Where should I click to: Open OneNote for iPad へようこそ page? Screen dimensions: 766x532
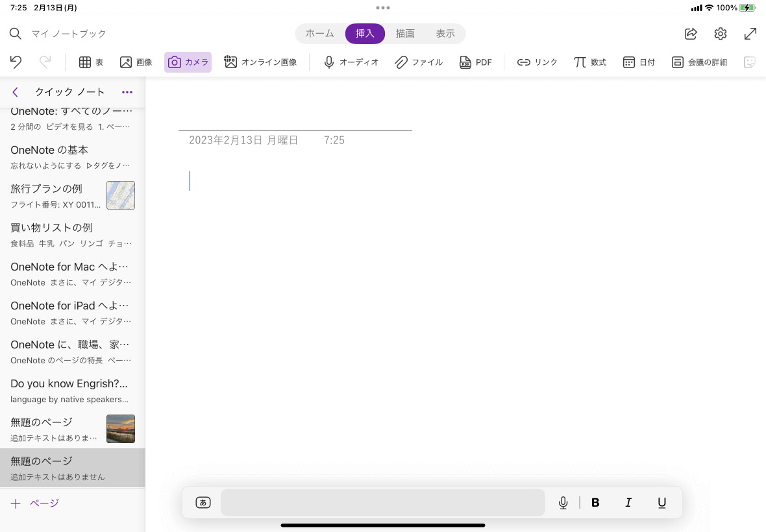pyautogui.click(x=72, y=313)
